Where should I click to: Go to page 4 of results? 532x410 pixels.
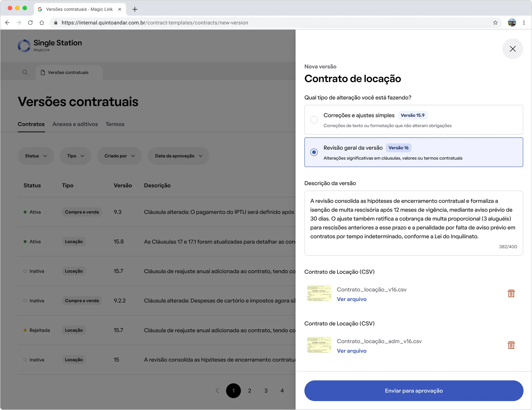[282, 391]
